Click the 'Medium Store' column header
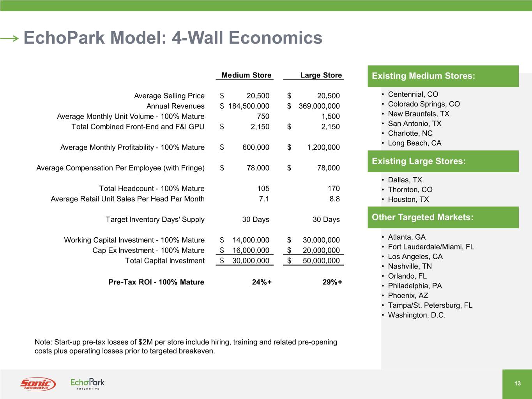The width and height of the screenshot is (532, 399). pyautogui.click(x=246, y=75)
